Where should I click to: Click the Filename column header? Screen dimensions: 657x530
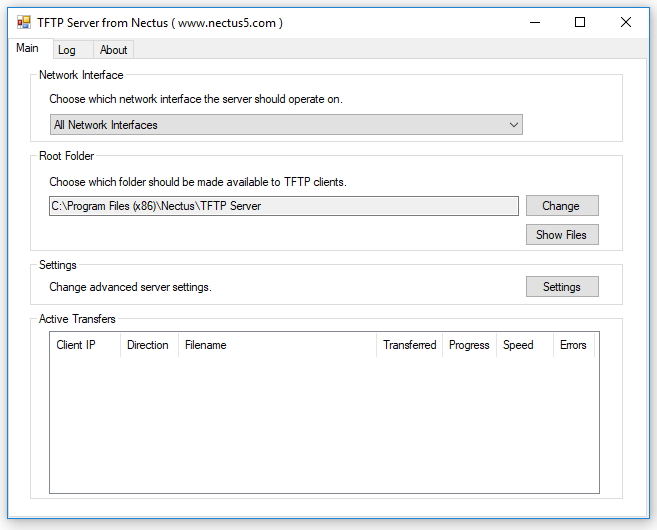[x=277, y=345]
